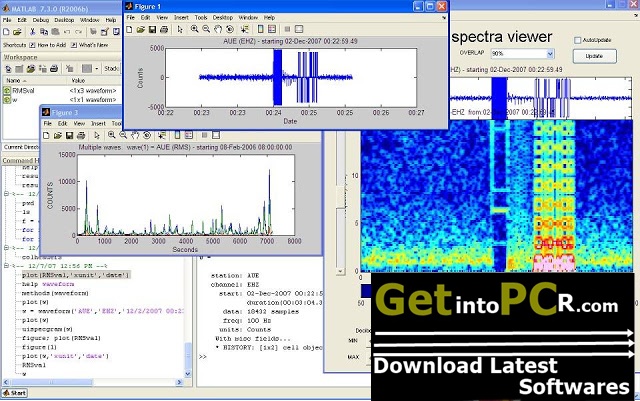
Task: Select the Data Cursor tool in Figure 1
Action: tap(244, 29)
